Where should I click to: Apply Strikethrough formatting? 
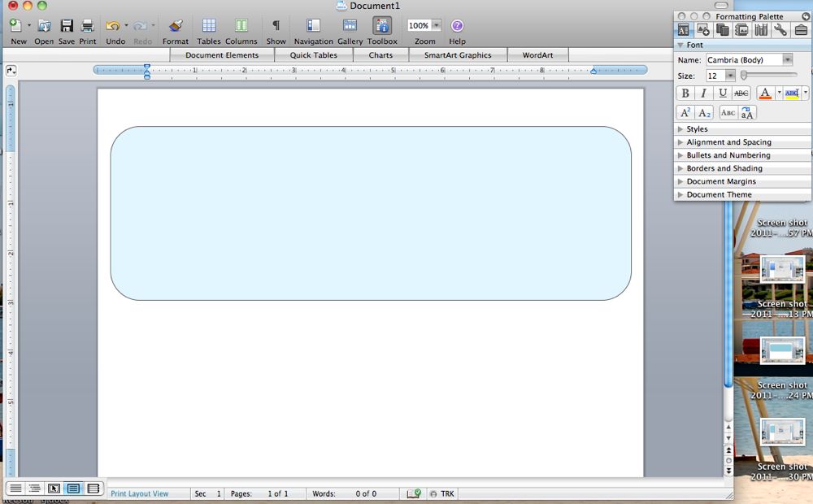[x=740, y=93]
